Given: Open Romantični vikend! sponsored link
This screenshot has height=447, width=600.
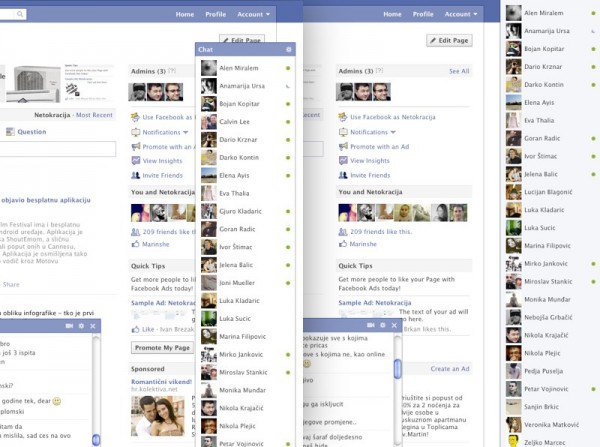Looking at the screenshot, I should (161, 382).
